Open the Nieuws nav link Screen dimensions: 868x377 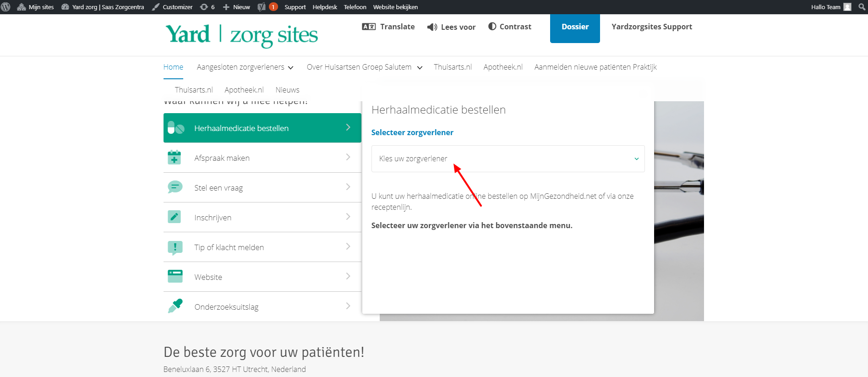click(287, 90)
